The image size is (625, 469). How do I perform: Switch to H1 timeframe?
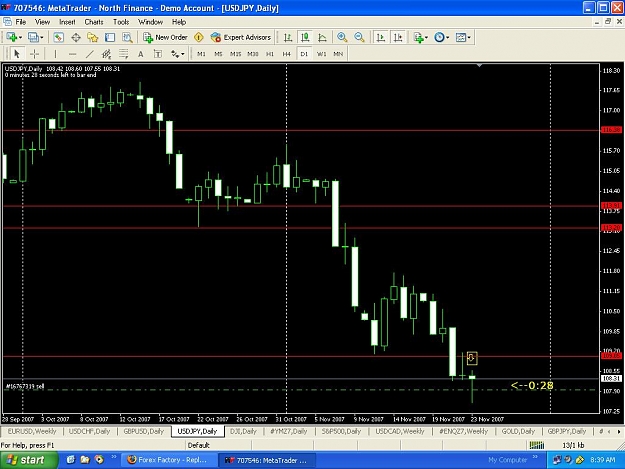(270, 54)
